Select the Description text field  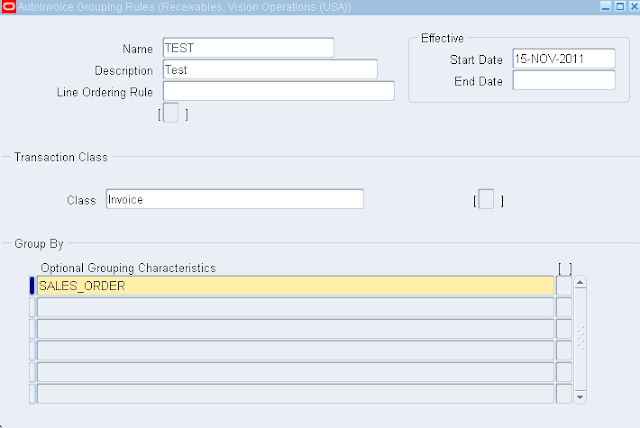(x=270, y=70)
